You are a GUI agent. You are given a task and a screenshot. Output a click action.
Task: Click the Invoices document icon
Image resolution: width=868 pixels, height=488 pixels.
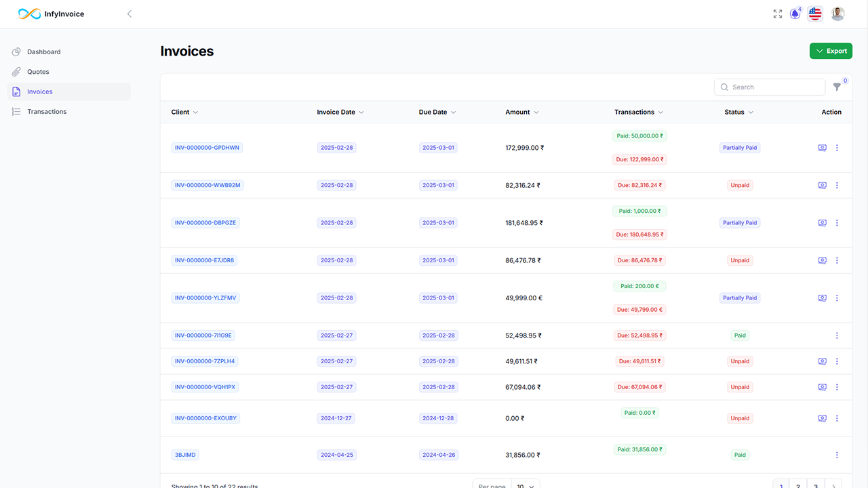point(16,91)
